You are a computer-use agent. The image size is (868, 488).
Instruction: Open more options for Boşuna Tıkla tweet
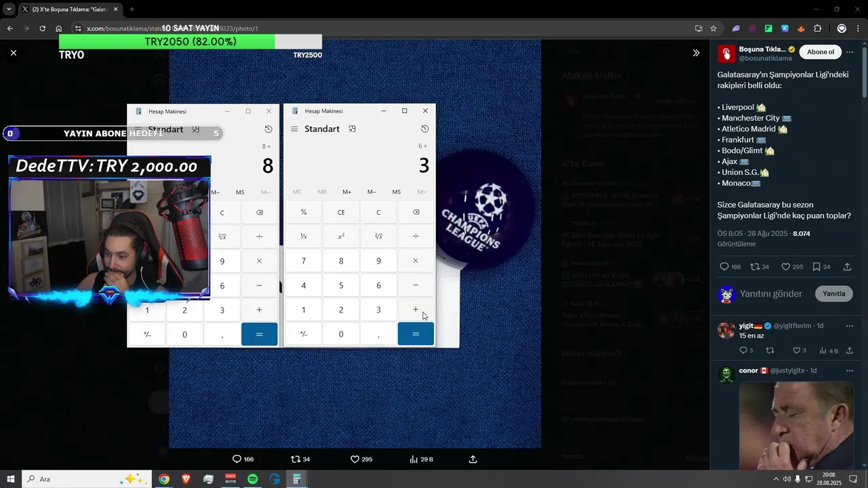850,52
